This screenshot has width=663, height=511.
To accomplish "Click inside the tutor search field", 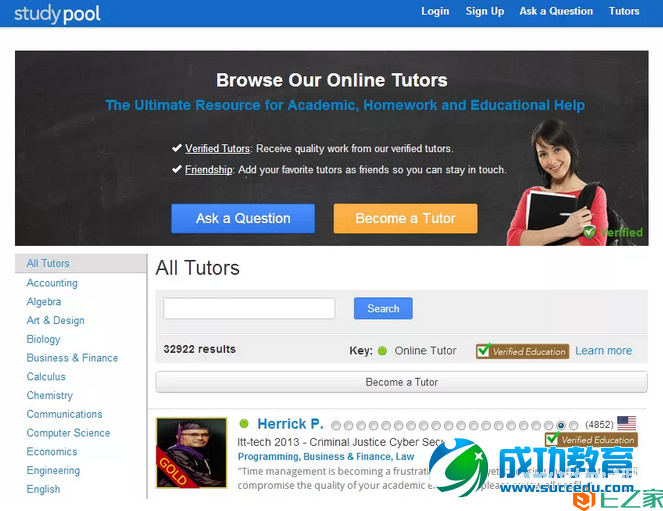I will tap(249, 309).
